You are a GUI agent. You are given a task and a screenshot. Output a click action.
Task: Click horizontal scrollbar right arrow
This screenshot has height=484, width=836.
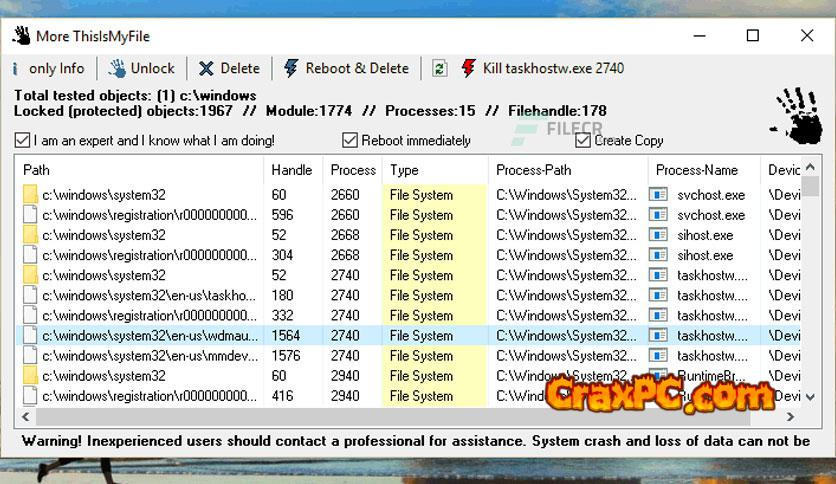pyautogui.click(x=790, y=417)
